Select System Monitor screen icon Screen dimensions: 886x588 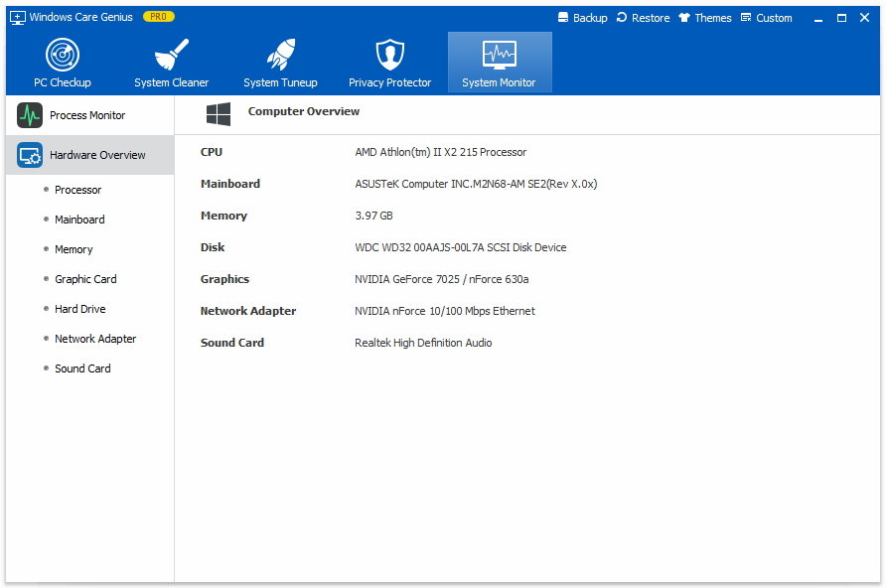click(x=499, y=55)
